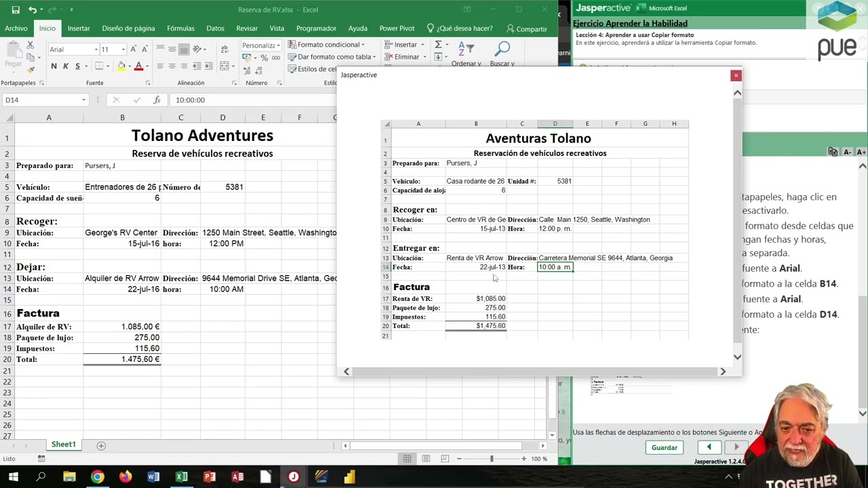Switch to the Power Pivot tab
The image size is (868, 488).
click(397, 28)
